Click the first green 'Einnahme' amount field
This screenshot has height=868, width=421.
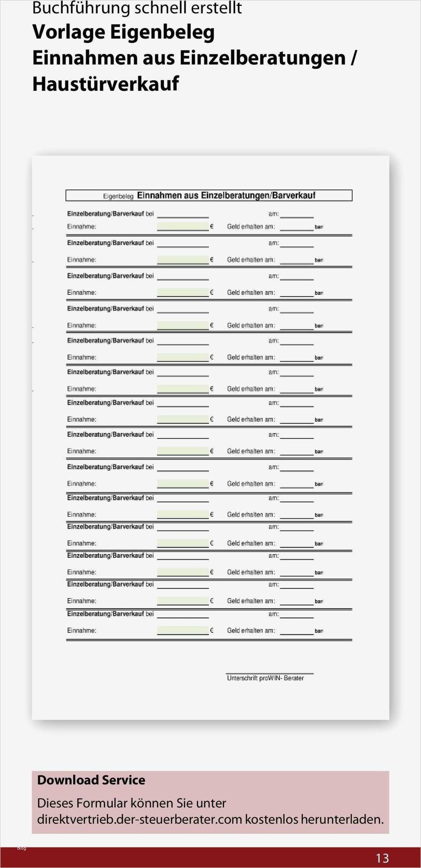pyautogui.click(x=182, y=226)
